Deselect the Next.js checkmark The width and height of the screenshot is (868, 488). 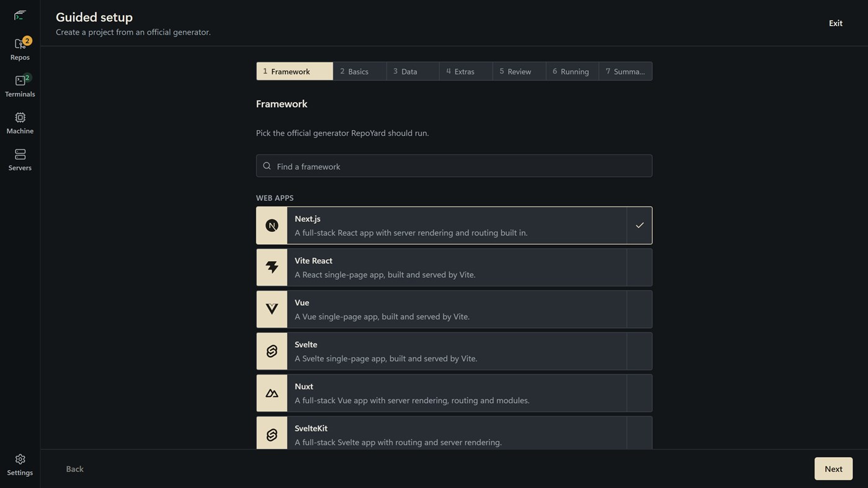(x=640, y=226)
